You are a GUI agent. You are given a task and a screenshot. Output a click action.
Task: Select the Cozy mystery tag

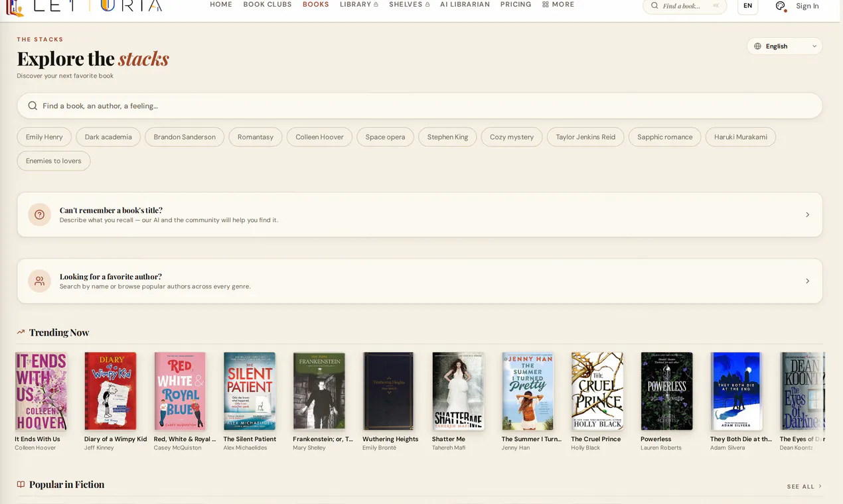(x=512, y=137)
